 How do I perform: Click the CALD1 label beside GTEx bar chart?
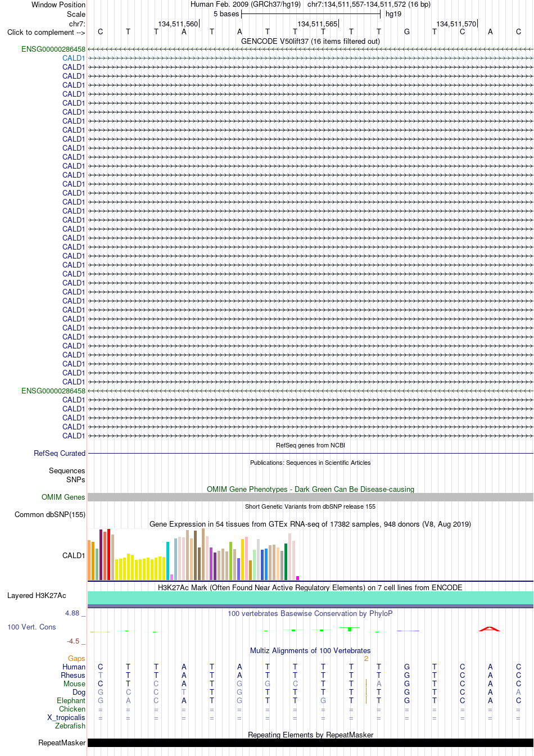click(x=74, y=555)
